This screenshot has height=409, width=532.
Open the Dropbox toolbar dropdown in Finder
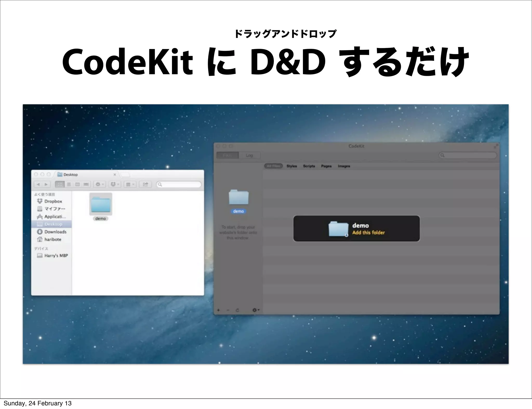115,185
